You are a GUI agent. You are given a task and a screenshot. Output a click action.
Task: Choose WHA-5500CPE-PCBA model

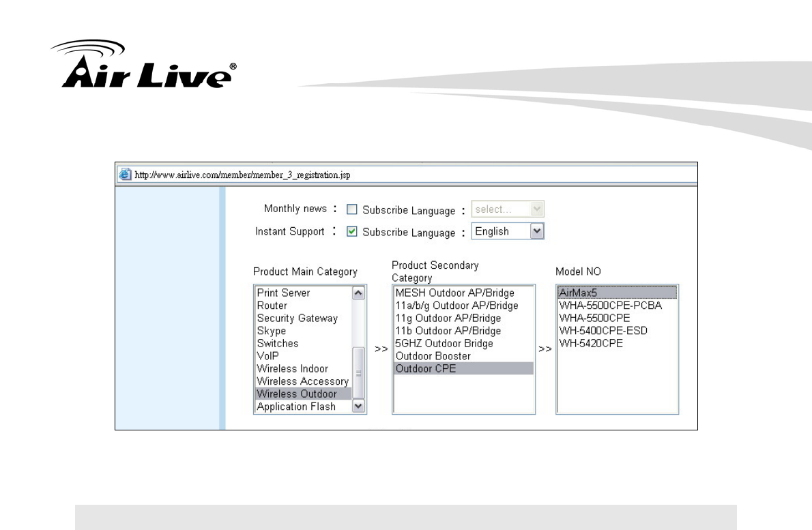coord(618,306)
